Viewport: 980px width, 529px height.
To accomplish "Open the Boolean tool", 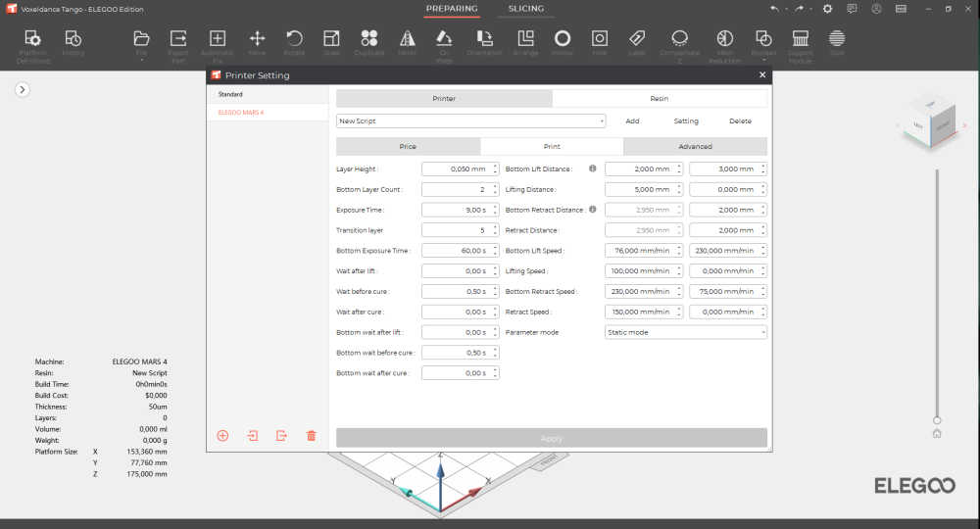I will coord(763,45).
